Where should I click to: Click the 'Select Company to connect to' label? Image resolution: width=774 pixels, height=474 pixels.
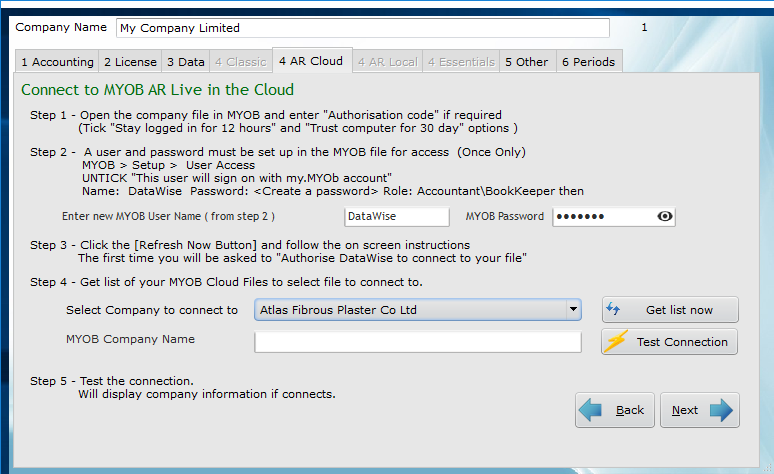click(152, 310)
